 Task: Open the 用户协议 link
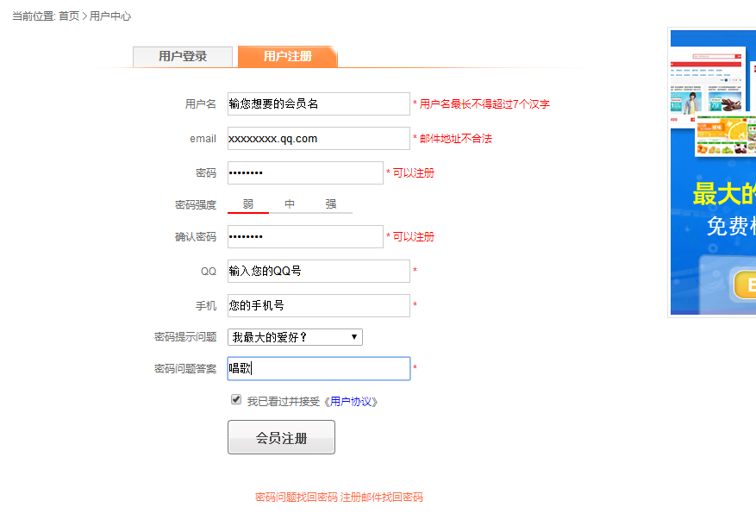click(x=351, y=401)
